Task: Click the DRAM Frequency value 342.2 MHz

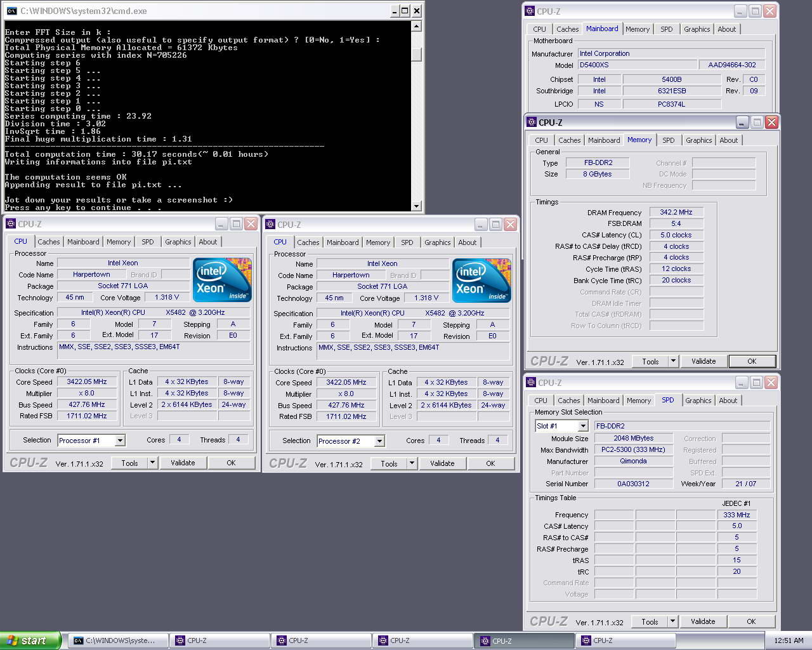Action: click(676, 212)
